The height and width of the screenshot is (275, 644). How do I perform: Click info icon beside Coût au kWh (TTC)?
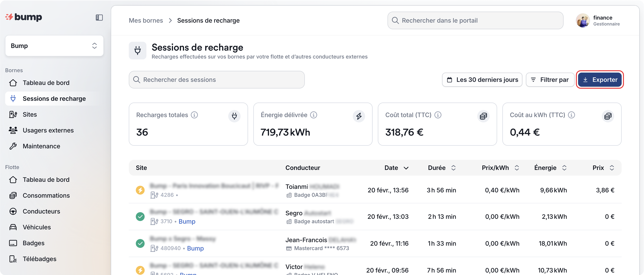tap(571, 115)
